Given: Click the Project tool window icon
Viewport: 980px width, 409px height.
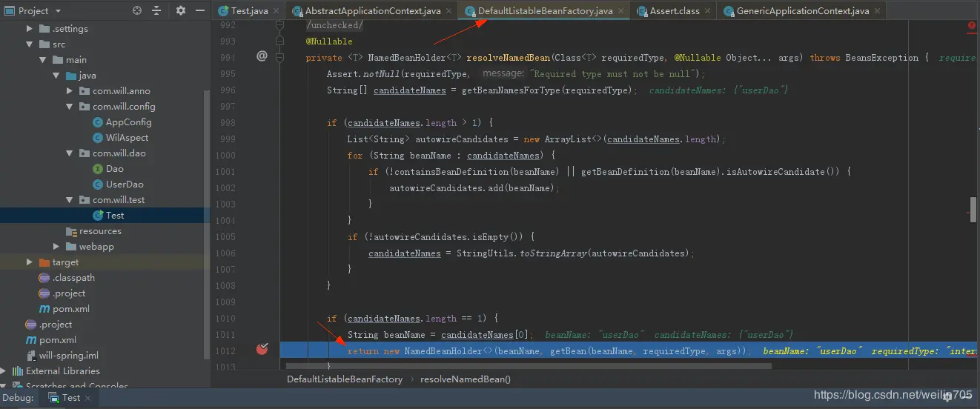Looking at the screenshot, I should tap(8, 11).
